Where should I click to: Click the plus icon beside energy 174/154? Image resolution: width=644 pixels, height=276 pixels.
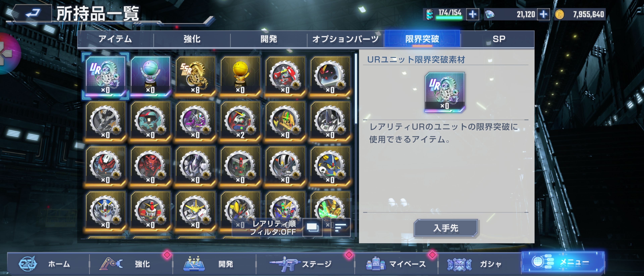tap(472, 14)
